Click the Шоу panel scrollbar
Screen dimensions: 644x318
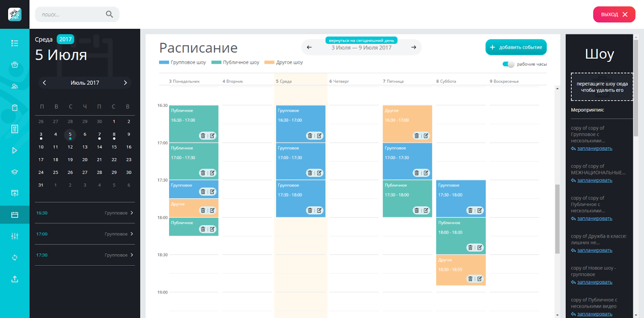point(636,88)
